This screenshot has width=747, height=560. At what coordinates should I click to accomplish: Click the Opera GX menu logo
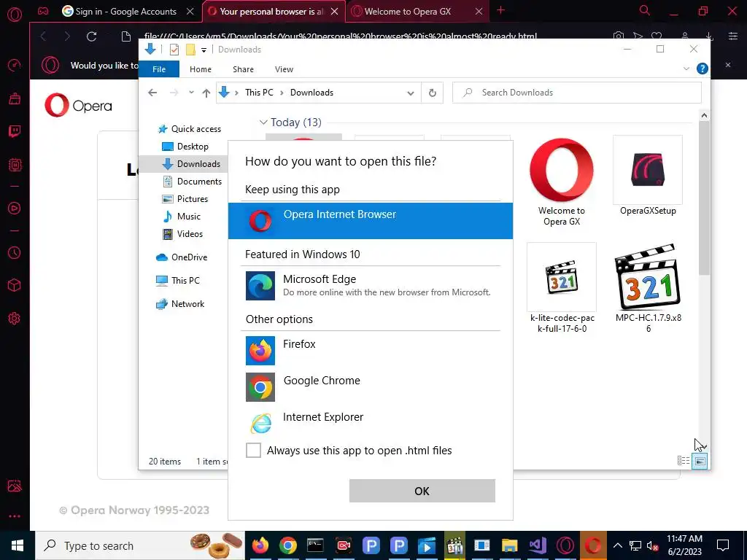click(x=15, y=15)
